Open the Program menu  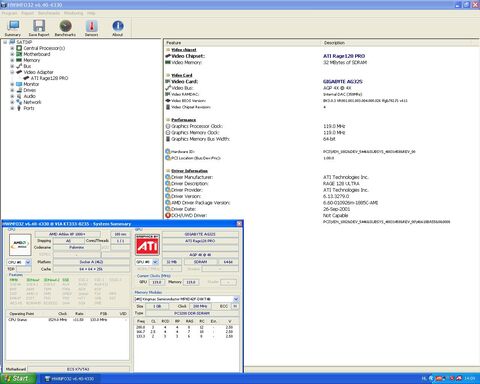pos(9,13)
